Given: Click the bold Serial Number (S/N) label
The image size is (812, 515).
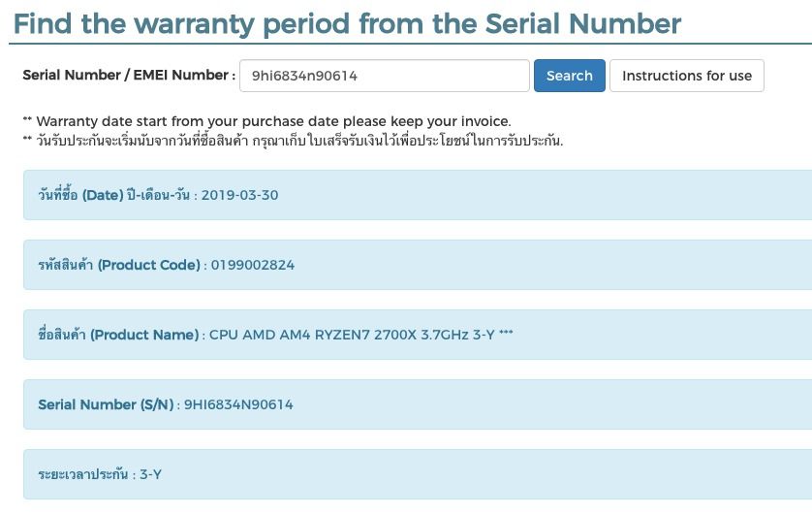Looking at the screenshot, I should tap(108, 404).
